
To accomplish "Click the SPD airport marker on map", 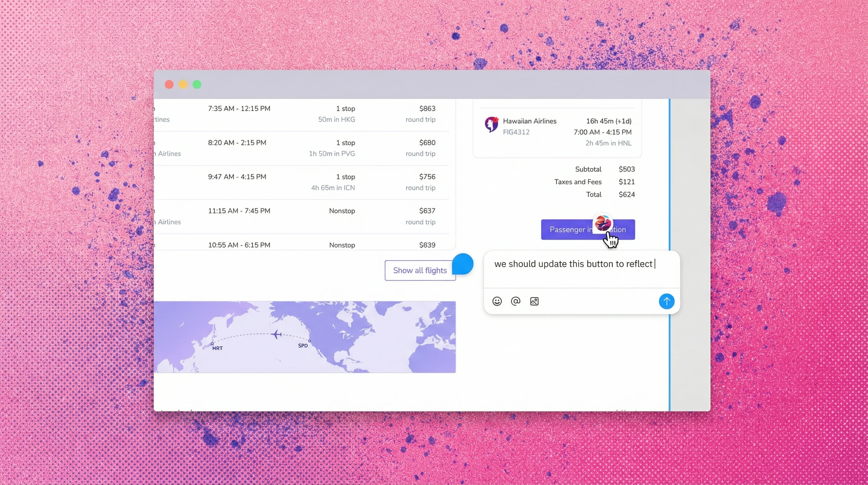I will click(309, 341).
